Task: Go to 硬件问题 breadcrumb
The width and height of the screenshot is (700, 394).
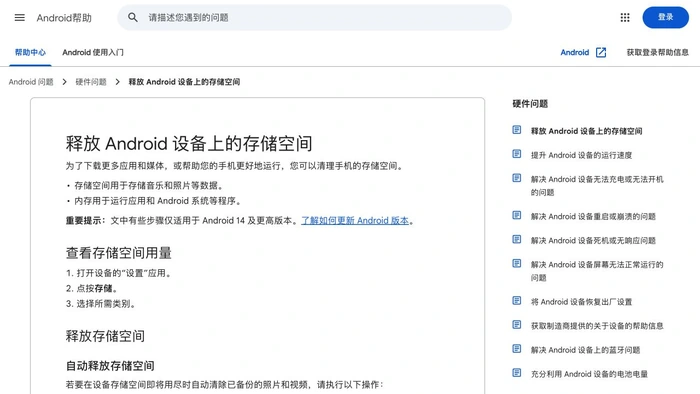Action: pos(91,82)
